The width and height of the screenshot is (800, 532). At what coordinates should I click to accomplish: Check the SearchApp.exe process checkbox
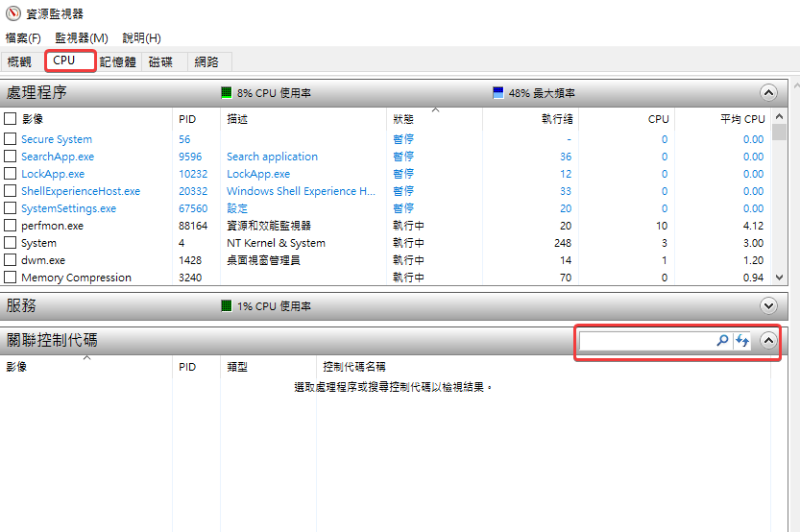[11, 157]
